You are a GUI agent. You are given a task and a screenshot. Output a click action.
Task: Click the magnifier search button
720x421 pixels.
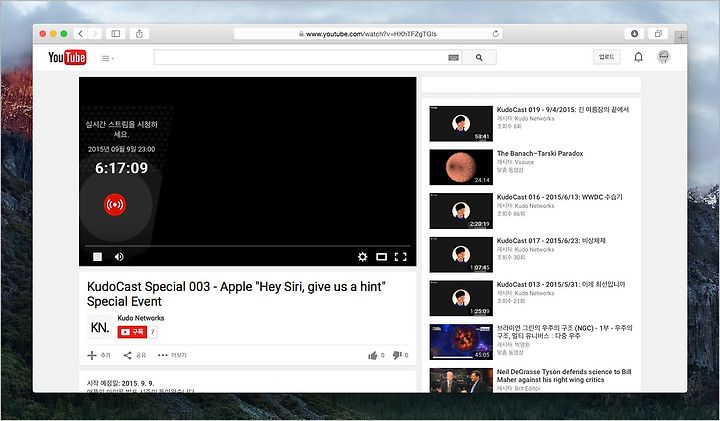(x=479, y=57)
